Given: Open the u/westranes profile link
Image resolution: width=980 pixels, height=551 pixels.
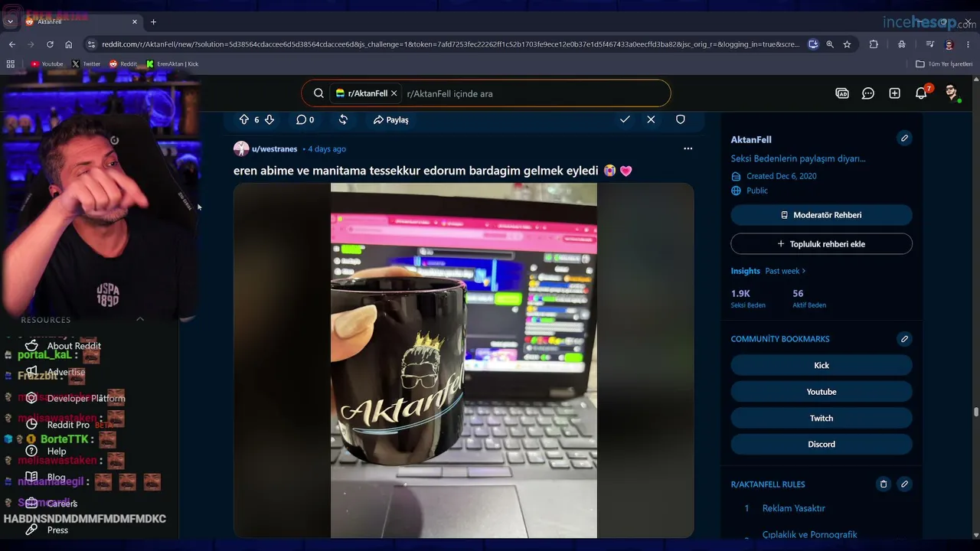Looking at the screenshot, I should pos(274,149).
